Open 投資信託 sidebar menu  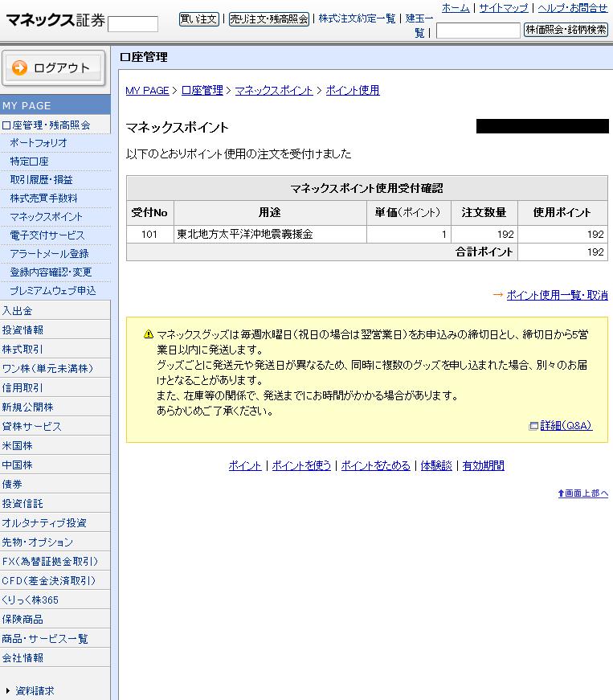coord(55,503)
